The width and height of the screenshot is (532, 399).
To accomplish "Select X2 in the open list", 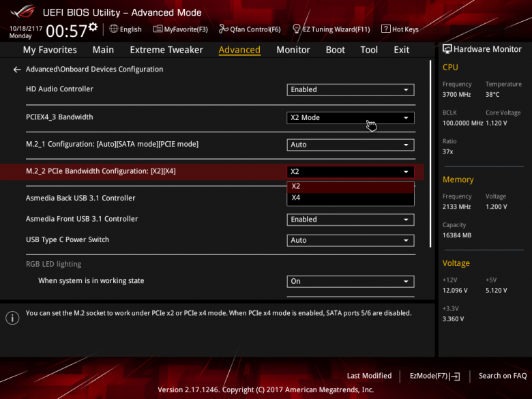I will coord(351,187).
